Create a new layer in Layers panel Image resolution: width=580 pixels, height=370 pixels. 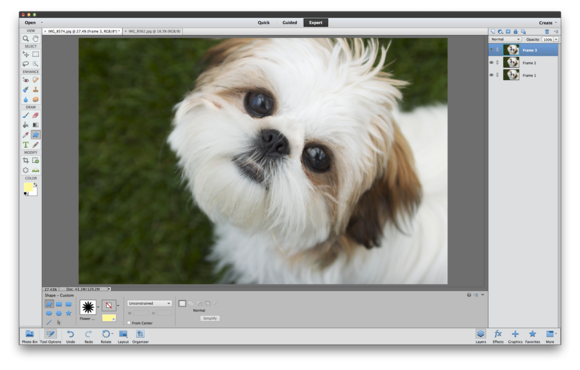coord(493,32)
